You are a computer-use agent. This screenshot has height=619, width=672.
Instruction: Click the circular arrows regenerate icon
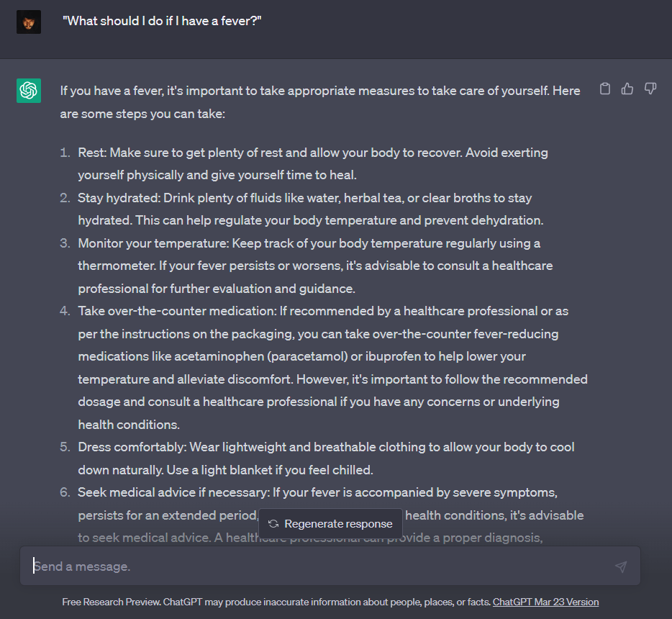pos(273,524)
